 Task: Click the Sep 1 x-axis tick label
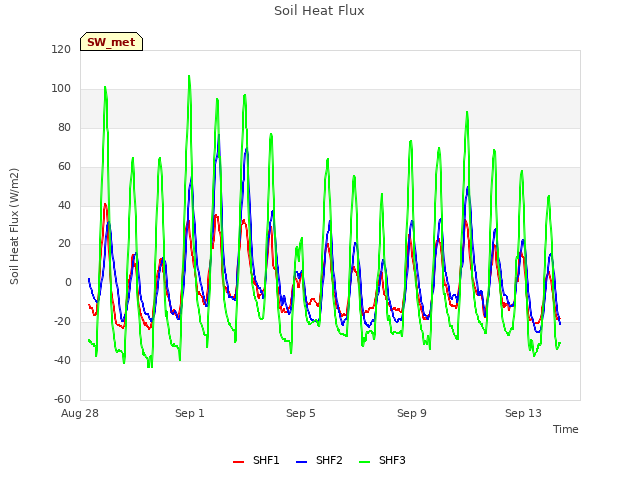point(190,413)
